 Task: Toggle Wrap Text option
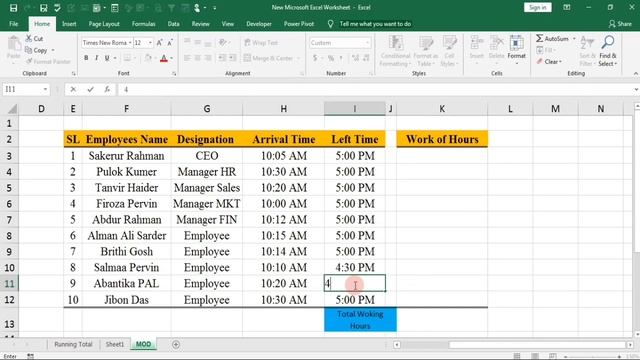pyautogui.click(x=261, y=42)
